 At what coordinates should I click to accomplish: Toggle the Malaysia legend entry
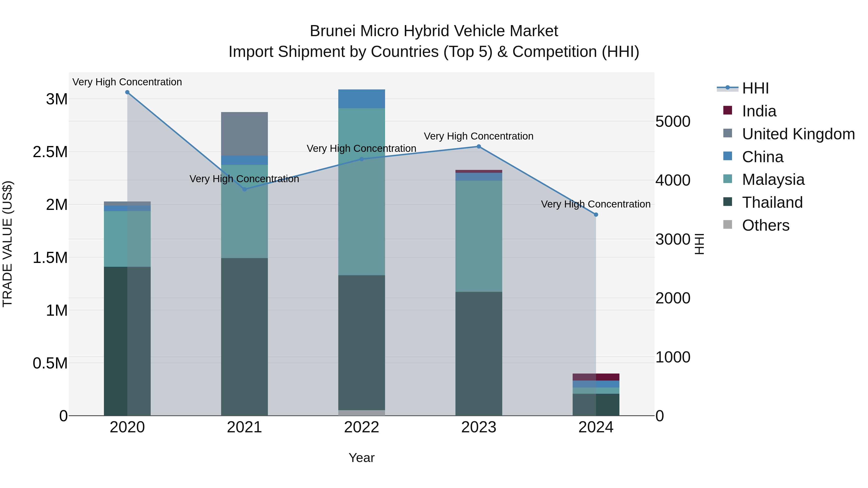(x=764, y=179)
